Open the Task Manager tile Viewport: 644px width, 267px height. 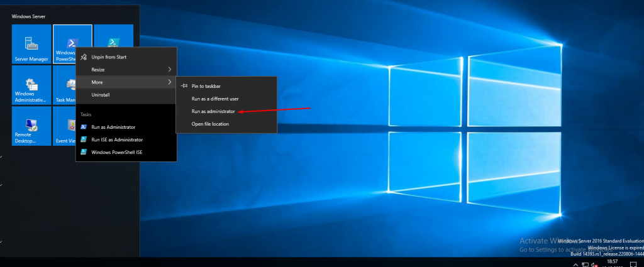(65, 85)
